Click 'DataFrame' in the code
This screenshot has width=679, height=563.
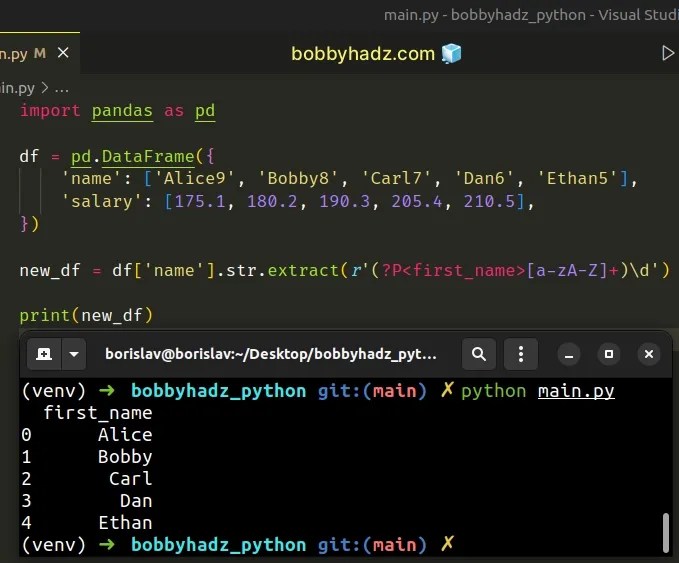(148, 156)
